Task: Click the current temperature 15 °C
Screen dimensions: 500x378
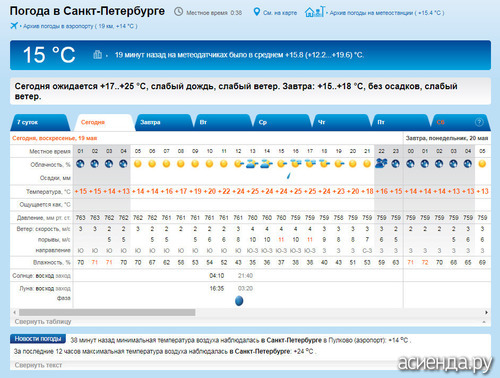Action: point(49,55)
